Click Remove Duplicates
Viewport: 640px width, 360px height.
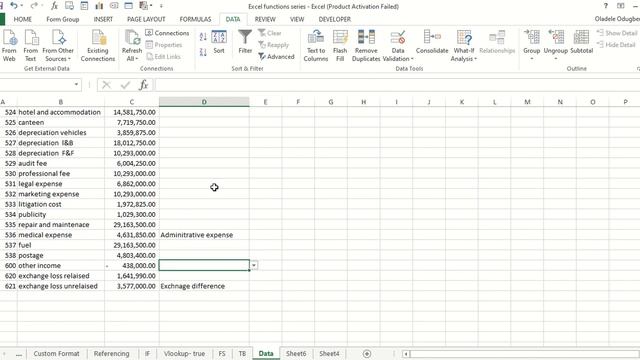366,46
